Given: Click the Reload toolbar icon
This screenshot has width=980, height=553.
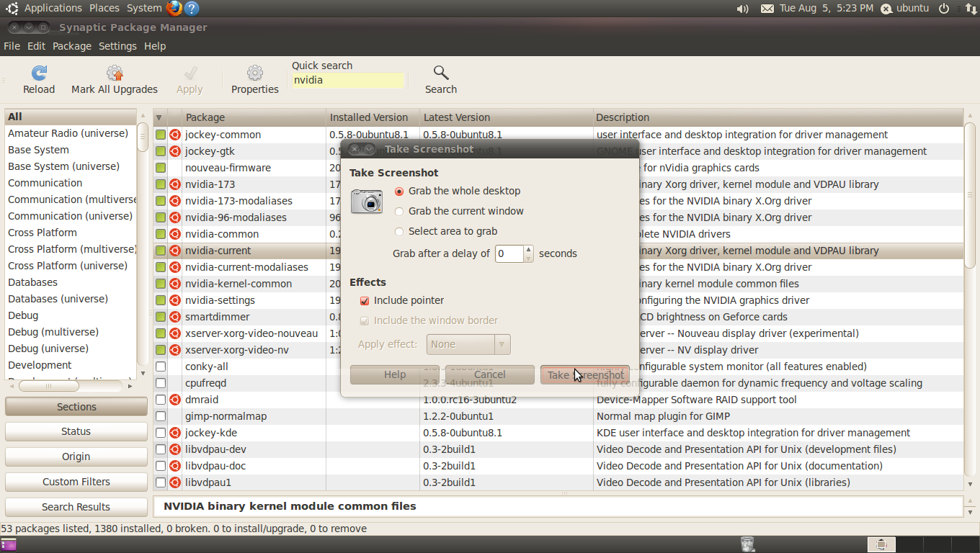Looking at the screenshot, I should tap(39, 73).
